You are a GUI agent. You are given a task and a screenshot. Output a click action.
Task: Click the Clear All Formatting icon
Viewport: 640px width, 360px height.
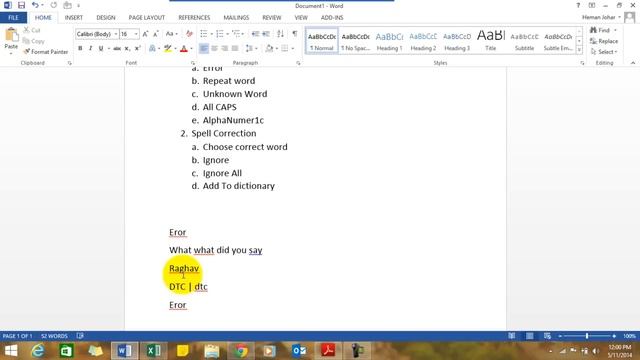[x=189, y=34]
